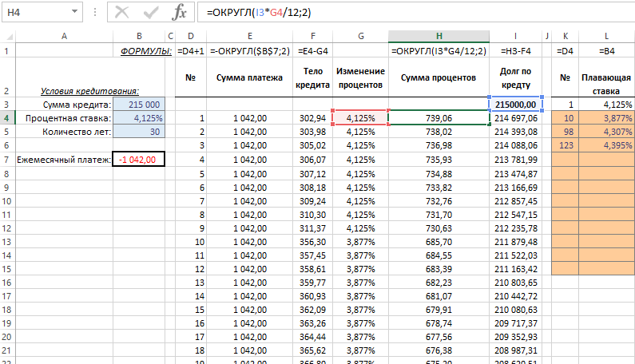
Task: Click the 'Долг по кредту' header cell
Action: (515, 77)
